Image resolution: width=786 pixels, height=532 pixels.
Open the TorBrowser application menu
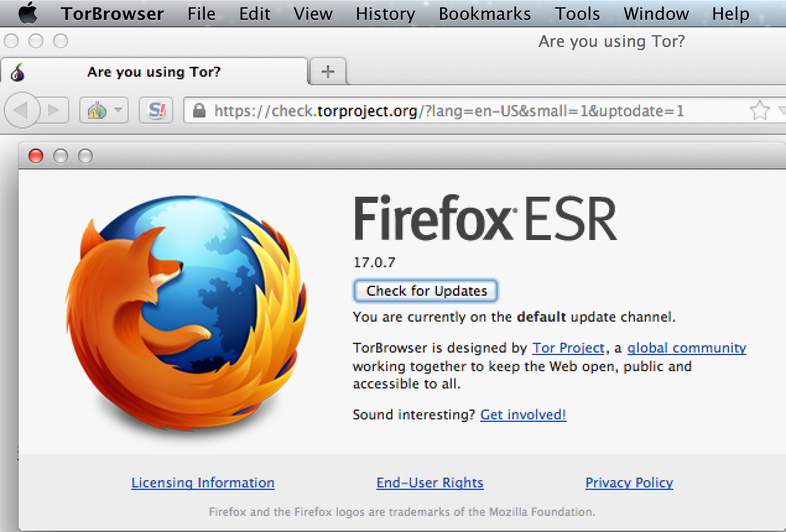click(x=113, y=14)
